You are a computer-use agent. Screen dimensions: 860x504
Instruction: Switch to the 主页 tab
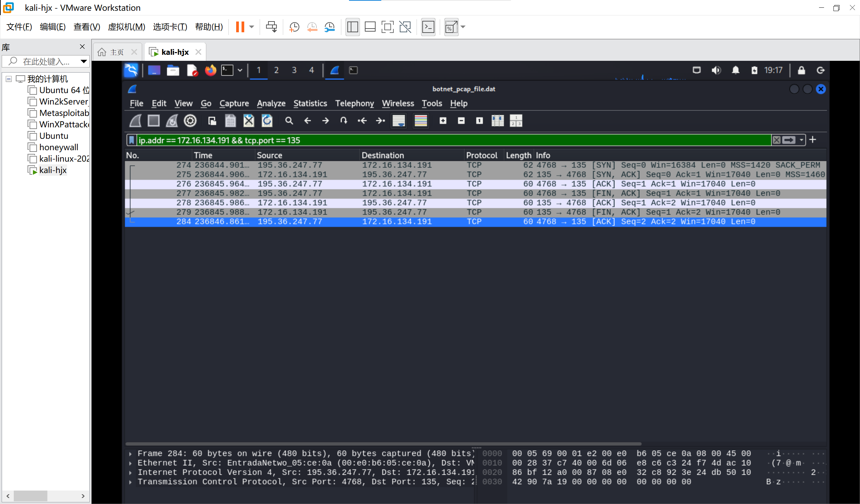[116, 52]
